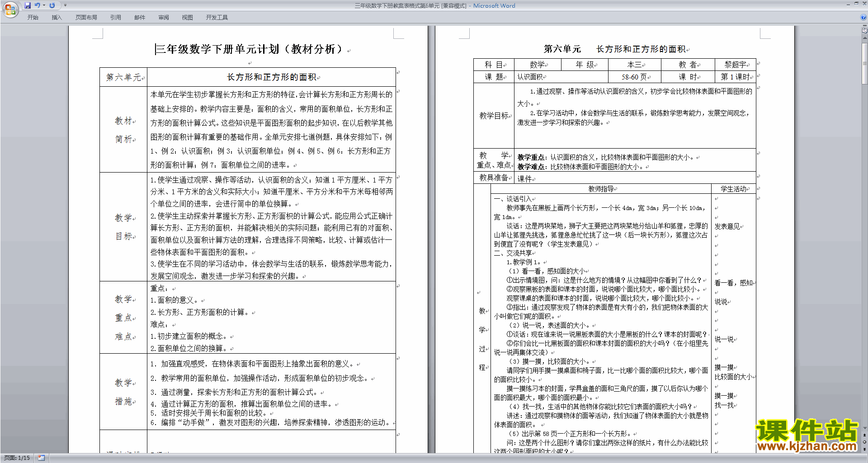
Task: Click the vertical scrollbar up arrow
Action: (x=865, y=38)
